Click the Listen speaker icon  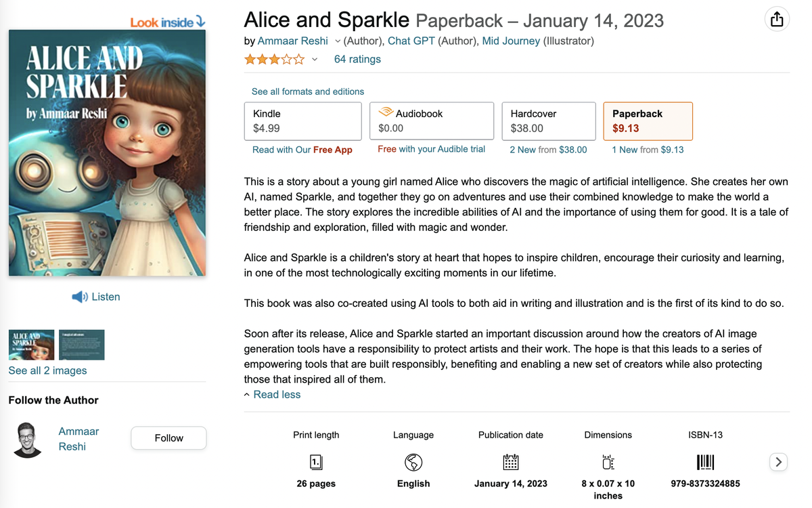tap(78, 297)
